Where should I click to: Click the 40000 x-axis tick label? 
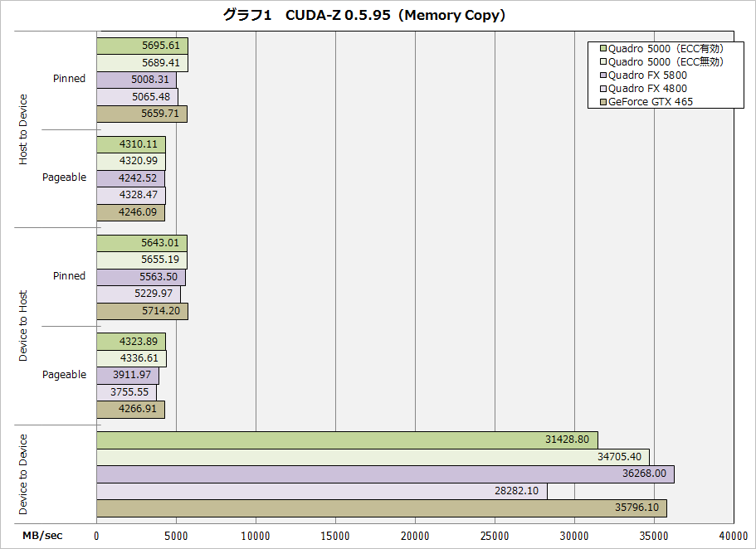pyautogui.click(x=733, y=535)
